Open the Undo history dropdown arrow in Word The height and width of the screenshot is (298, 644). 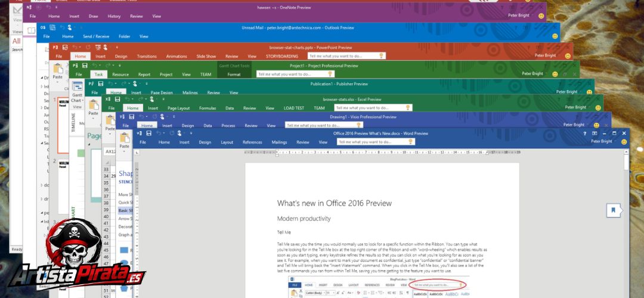163,134
